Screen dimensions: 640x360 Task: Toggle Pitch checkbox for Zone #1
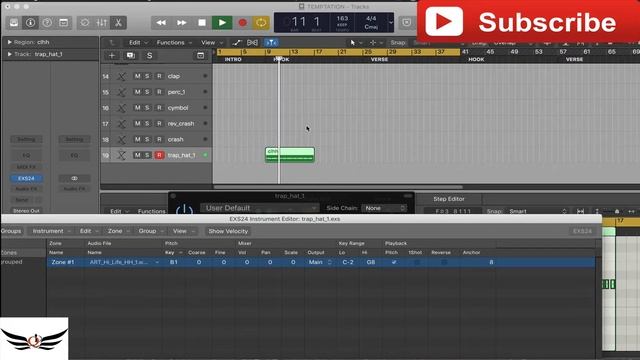pyautogui.click(x=394, y=262)
